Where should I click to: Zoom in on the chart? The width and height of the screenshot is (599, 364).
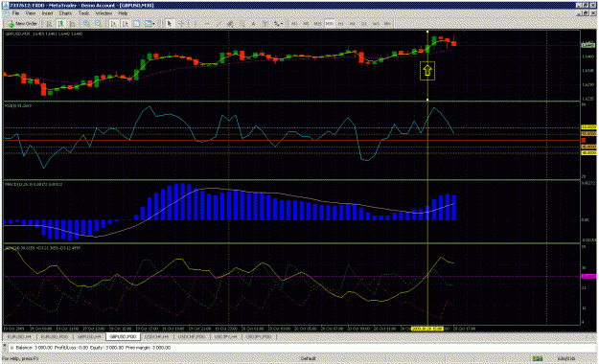86,24
